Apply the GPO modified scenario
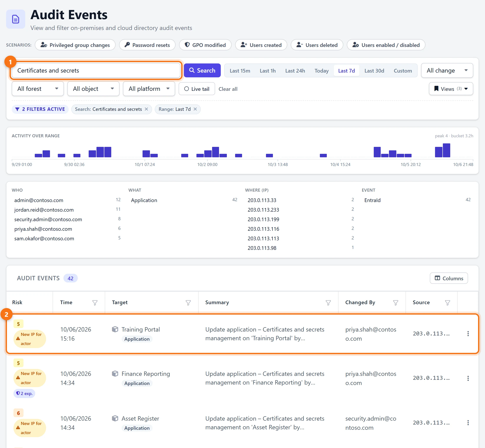 click(205, 45)
